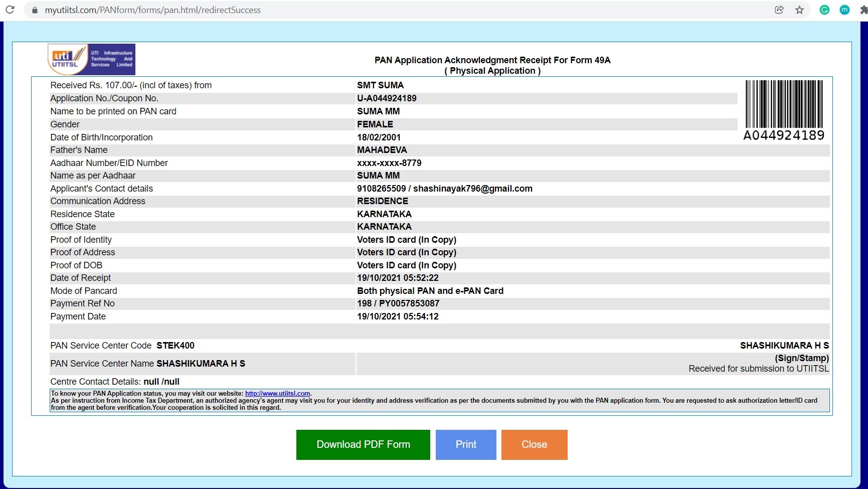Click 'Both physical PAN and e-PAN Card'
This screenshot has height=489, width=868.
[430, 291]
